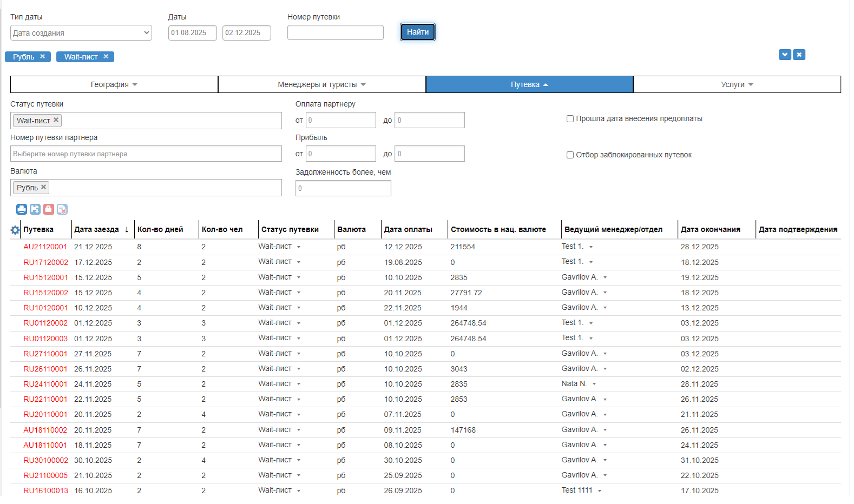The width and height of the screenshot is (854, 504).
Task: Open table column settings gear icon
Action: click(x=15, y=230)
